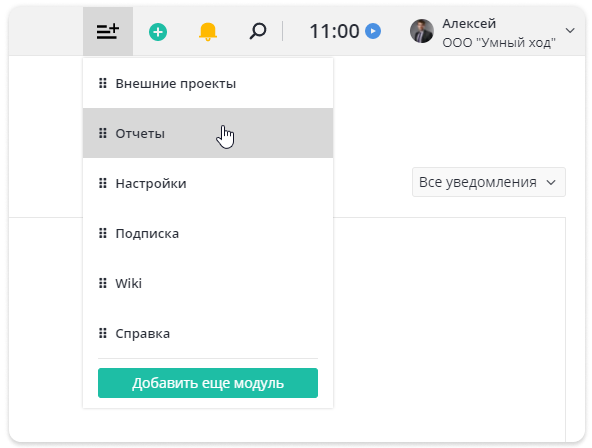Click the magnifier search icon
The height and width of the screenshot is (448, 592).
click(x=258, y=31)
